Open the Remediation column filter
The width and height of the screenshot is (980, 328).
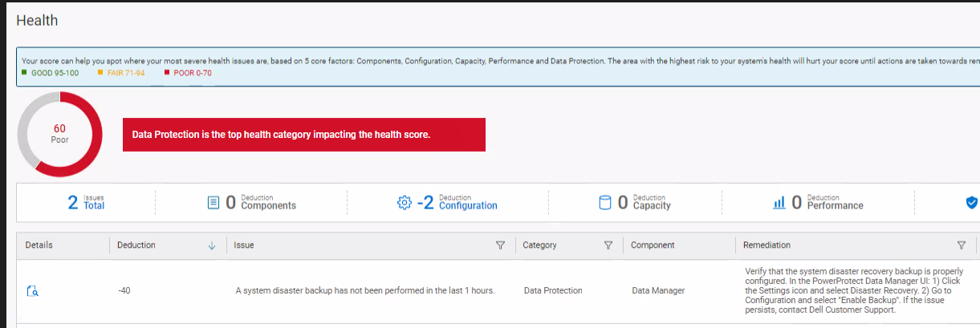(961, 245)
